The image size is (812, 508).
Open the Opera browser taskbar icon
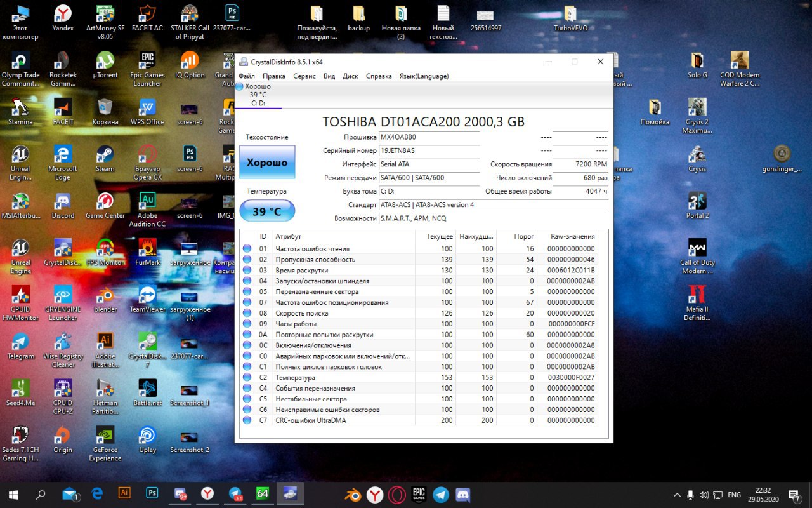click(397, 494)
